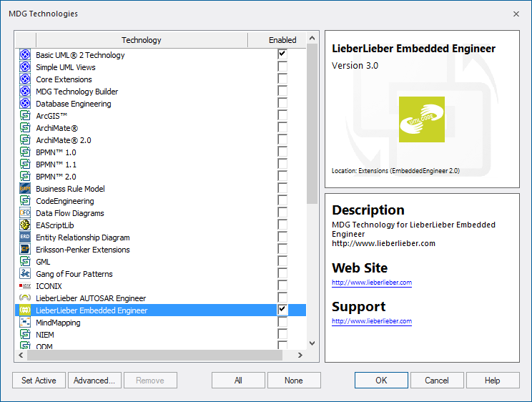Enable the Simple UML Views checkbox
The height and width of the screenshot is (402, 532).
coord(282,67)
